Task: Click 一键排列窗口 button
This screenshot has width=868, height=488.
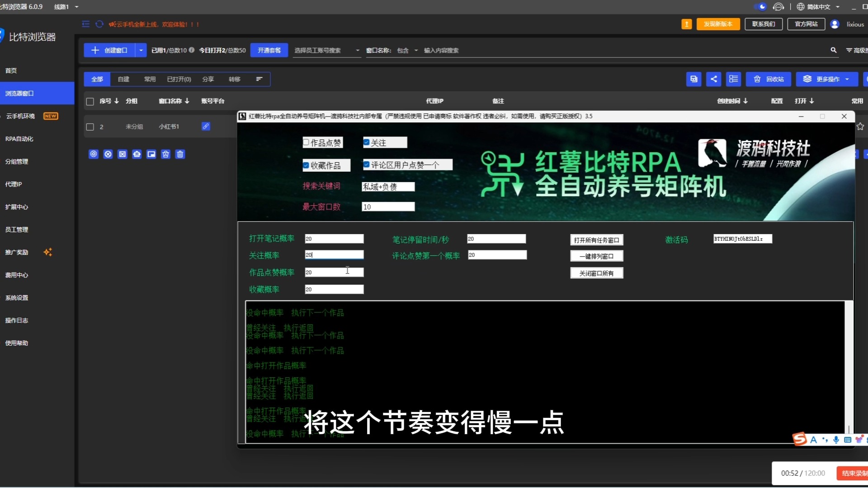Action: point(596,256)
